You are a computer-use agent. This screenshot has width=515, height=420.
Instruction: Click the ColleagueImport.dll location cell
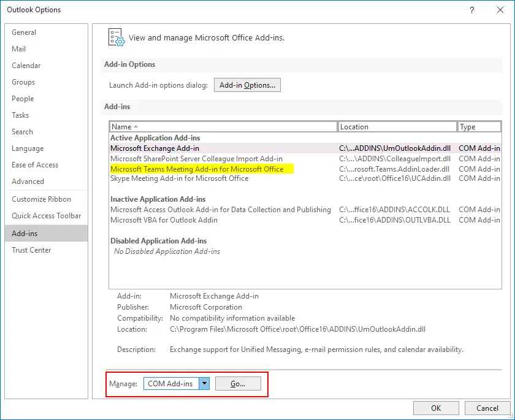click(395, 159)
